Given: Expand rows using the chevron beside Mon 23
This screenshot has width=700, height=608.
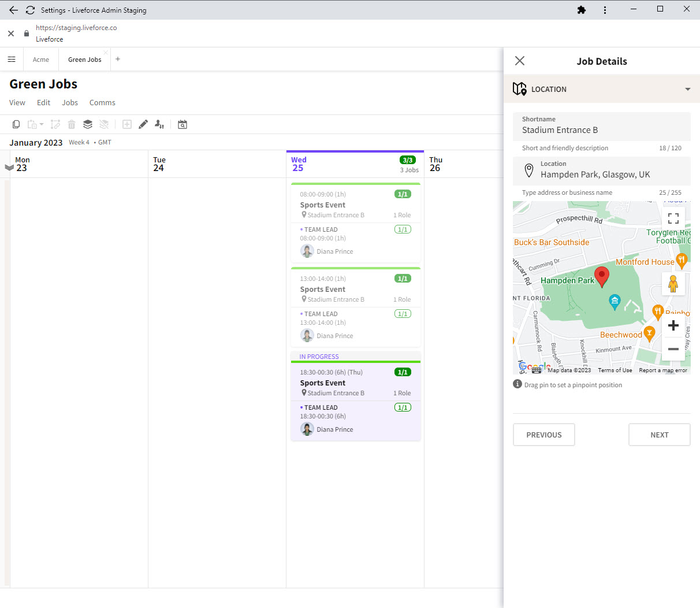Looking at the screenshot, I should (9, 168).
